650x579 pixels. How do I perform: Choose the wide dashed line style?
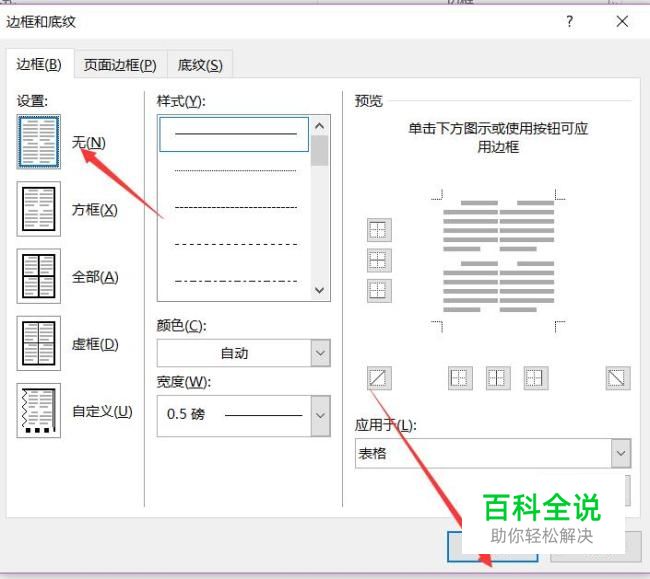point(235,244)
